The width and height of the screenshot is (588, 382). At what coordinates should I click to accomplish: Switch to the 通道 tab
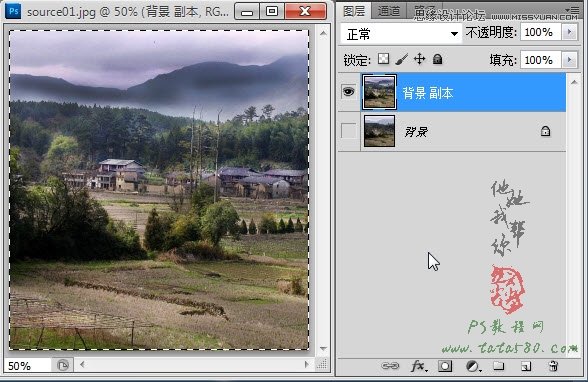[388, 11]
